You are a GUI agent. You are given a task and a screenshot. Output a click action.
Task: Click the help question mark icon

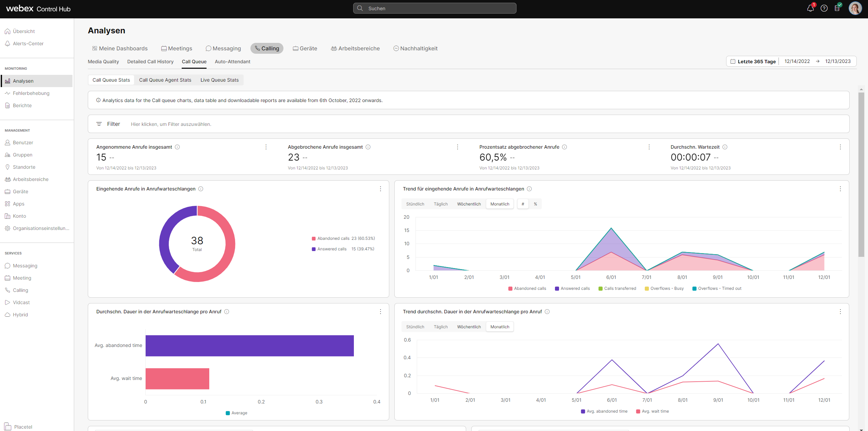824,9
